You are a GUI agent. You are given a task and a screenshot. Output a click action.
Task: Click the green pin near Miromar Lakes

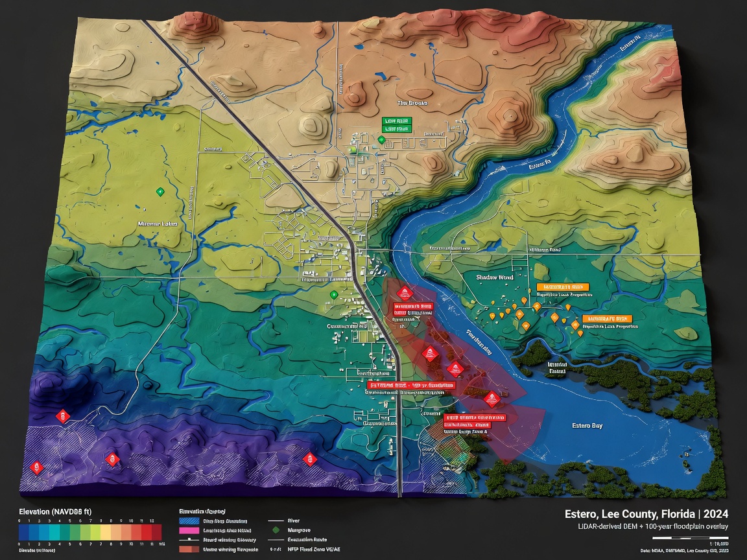(x=160, y=192)
